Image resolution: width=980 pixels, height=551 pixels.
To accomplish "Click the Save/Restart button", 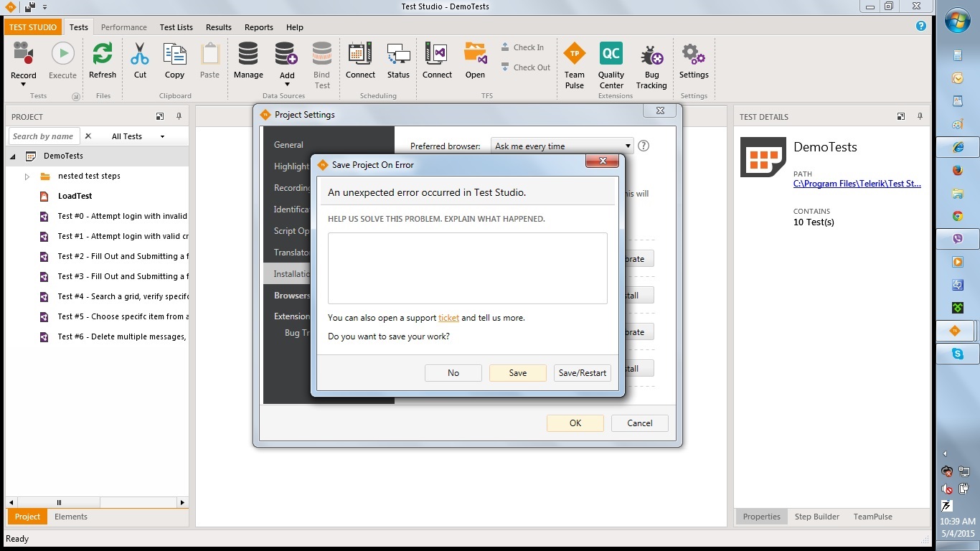I will pyautogui.click(x=583, y=373).
